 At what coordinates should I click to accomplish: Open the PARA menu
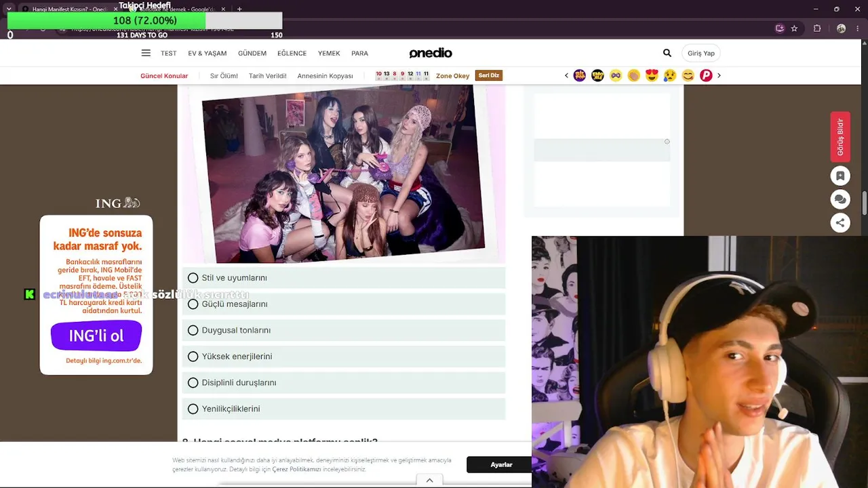tap(359, 54)
